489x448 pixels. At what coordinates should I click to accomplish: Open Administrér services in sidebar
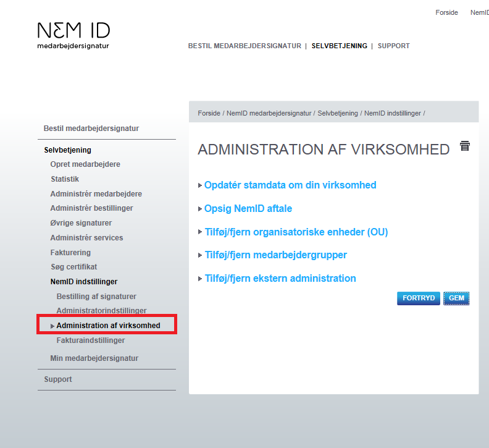click(86, 237)
